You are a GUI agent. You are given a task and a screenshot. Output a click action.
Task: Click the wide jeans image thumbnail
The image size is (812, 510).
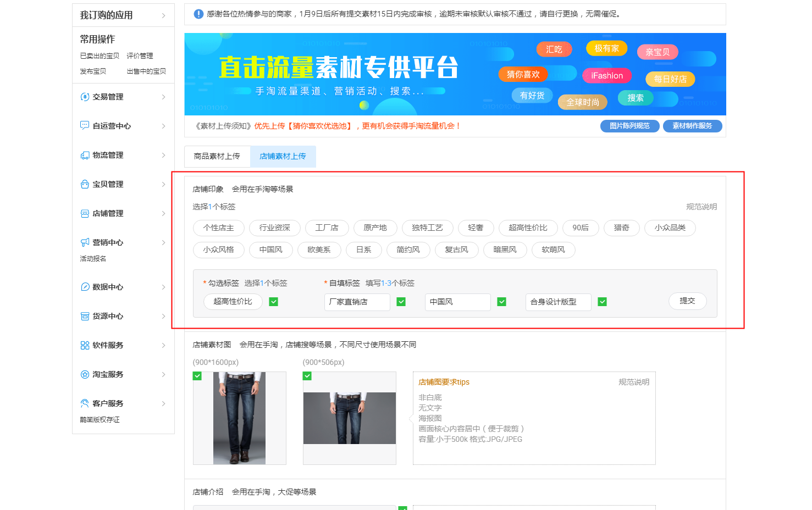(350, 418)
